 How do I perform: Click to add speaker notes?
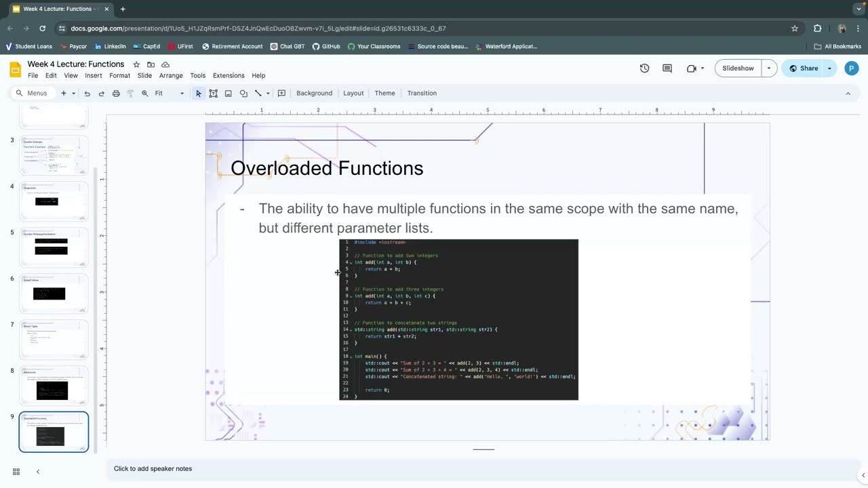click(153, 469)
